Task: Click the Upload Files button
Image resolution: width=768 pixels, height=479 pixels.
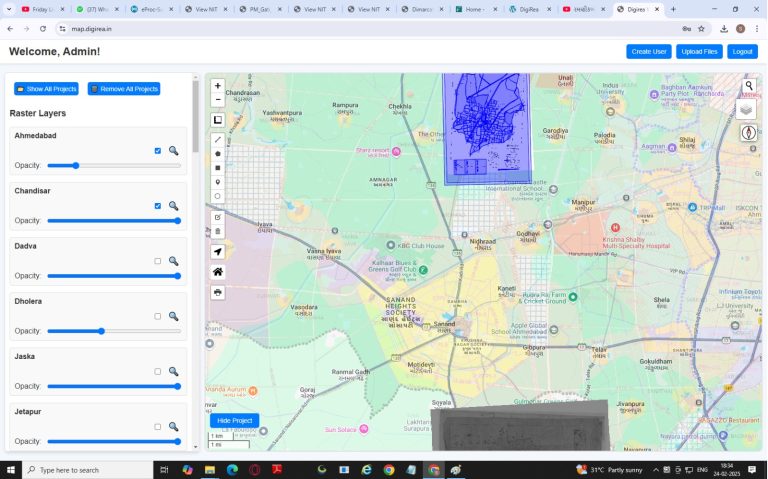Action: click(698, 51)
